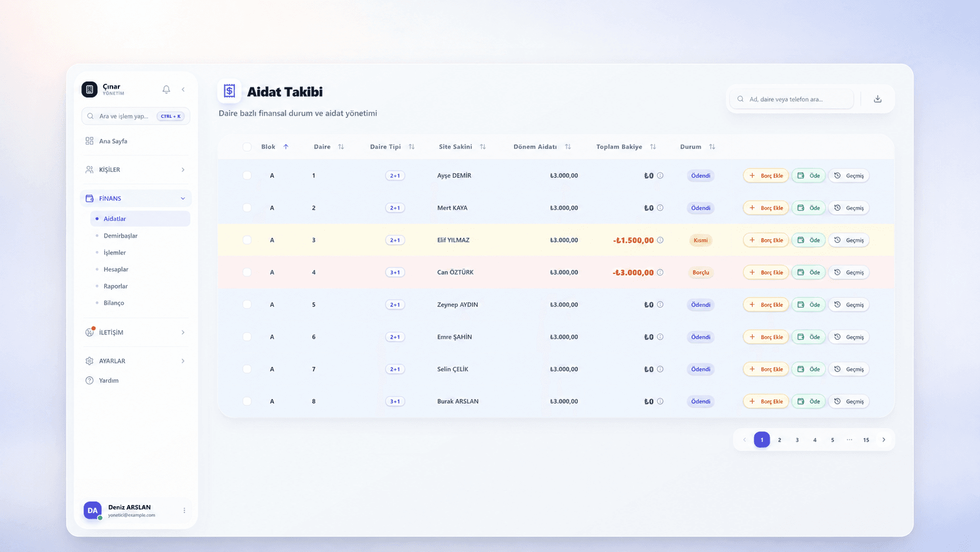The width and height of the screenshot is (980, 552).
Task: Sort by Toplam Bakiye column arrows
Action: (653, 147)
